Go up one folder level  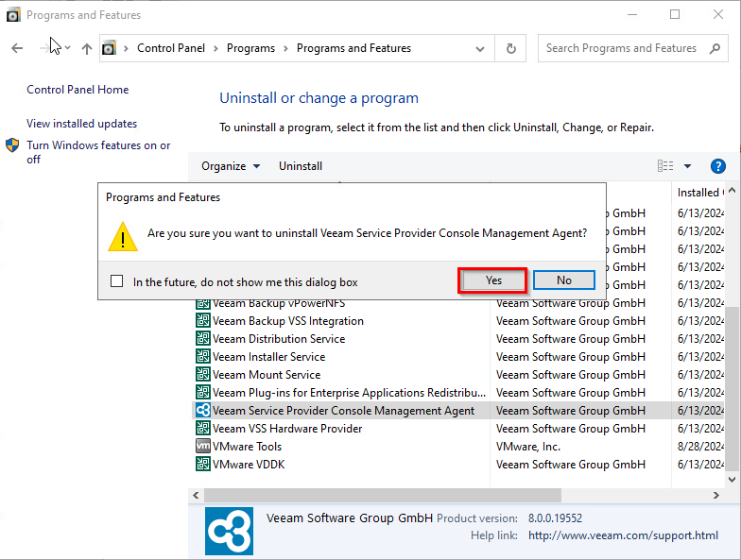click(87, 48)
